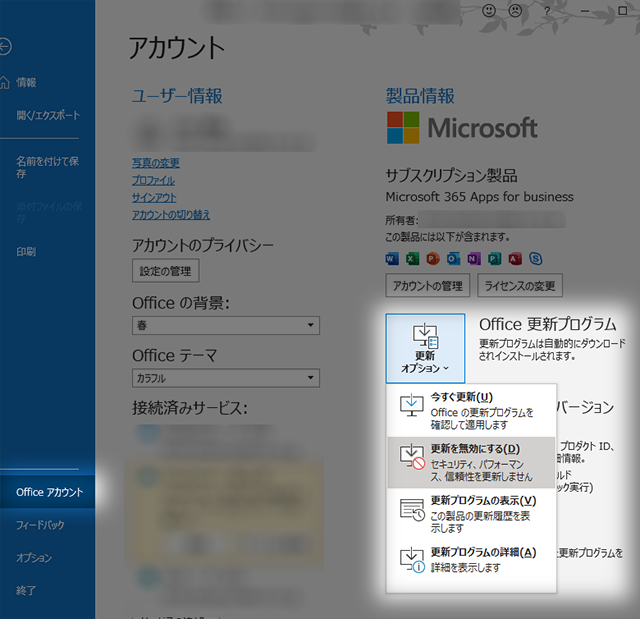Open the Office アカウント sidebar tab

49,492
